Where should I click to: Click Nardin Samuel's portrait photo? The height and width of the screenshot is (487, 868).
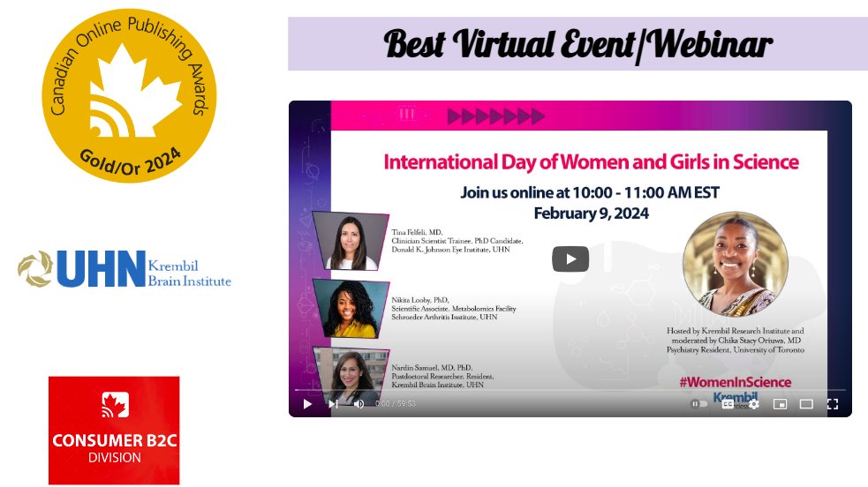point(351,374)
